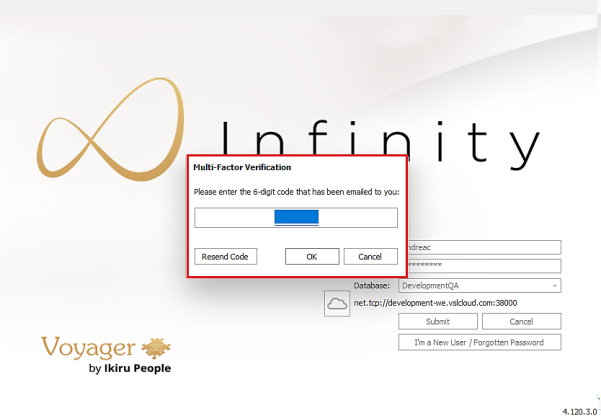
Task: Click Resend Code button
Action: (225, 257)
